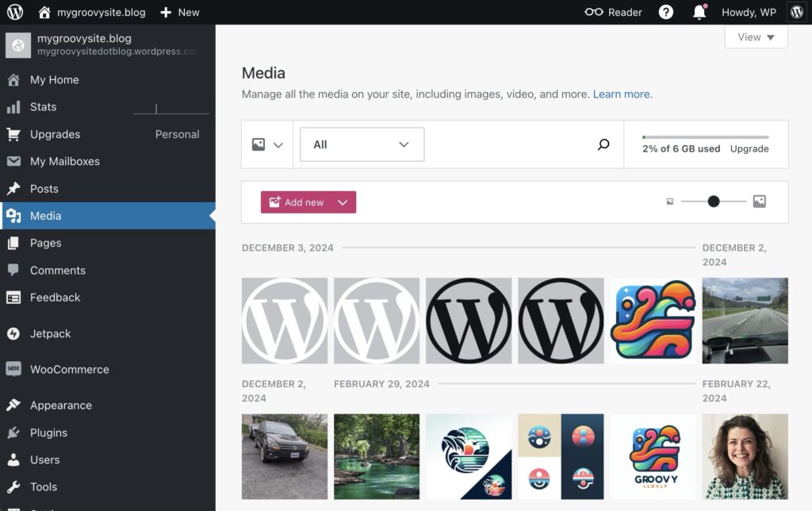
Task: Click the Feedback form icon
Action: point(13,298)
